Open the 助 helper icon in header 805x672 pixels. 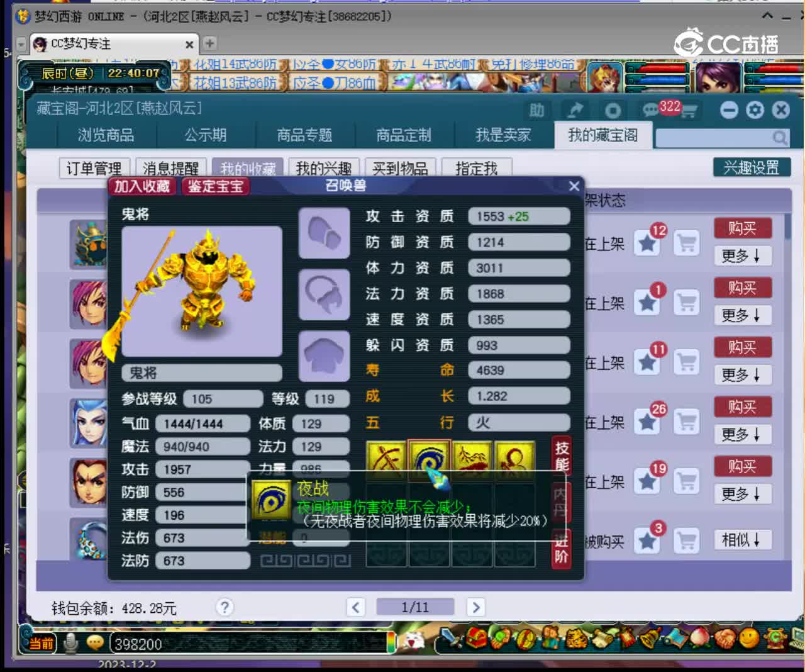coord(536,111)
